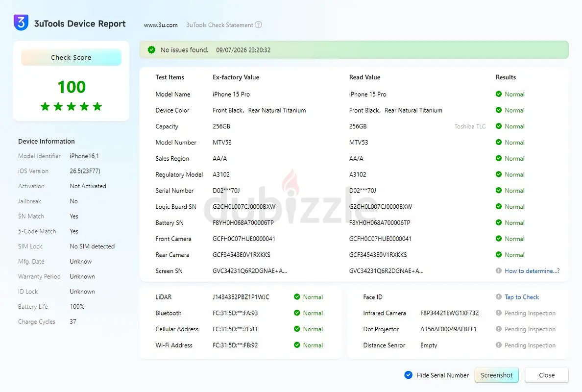Viewport: 582px width, 392px height.
Task: Click the green No issues found checkmark
Action: click(151, 50)
